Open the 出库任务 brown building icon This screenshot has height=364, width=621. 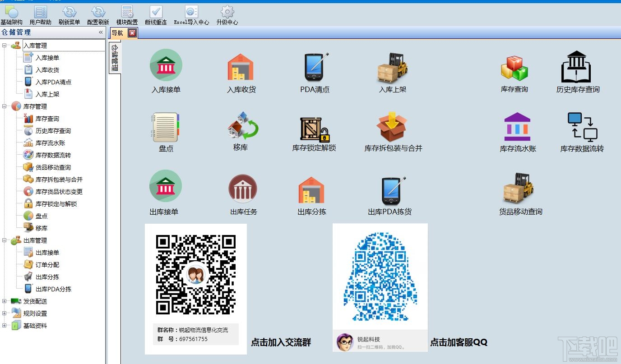(x=243, y=189)
